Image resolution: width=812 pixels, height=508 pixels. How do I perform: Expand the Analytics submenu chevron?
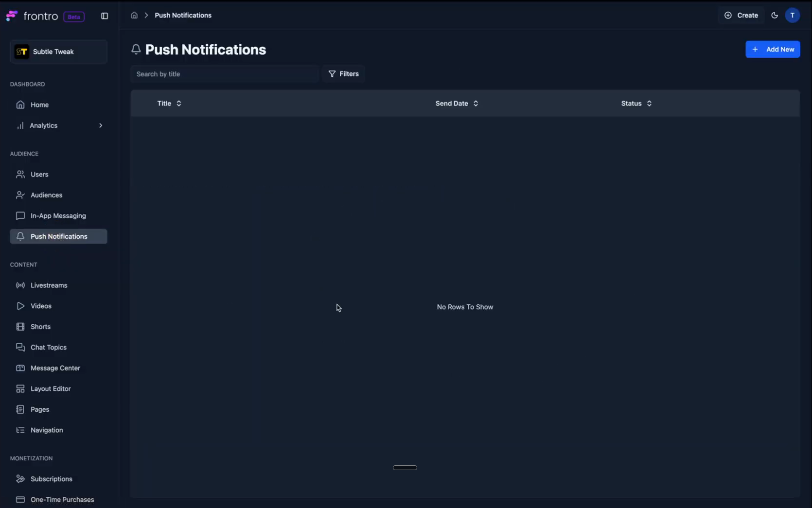tap(101, 125)
